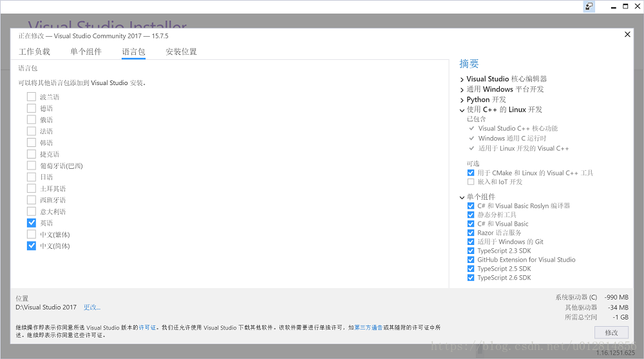
Task: Uncheck C# 和 Visual Basic Roslyn 编译器
Action: (471, 206)
